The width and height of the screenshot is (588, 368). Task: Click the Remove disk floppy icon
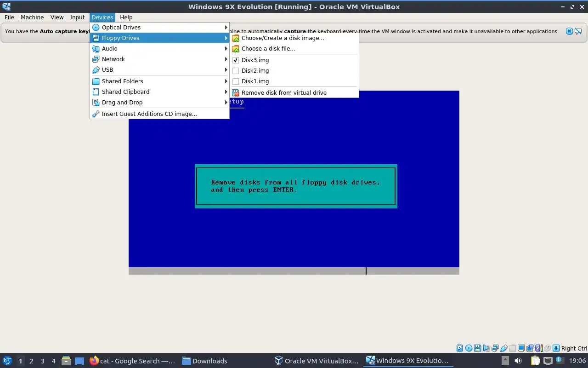(236, 92)
